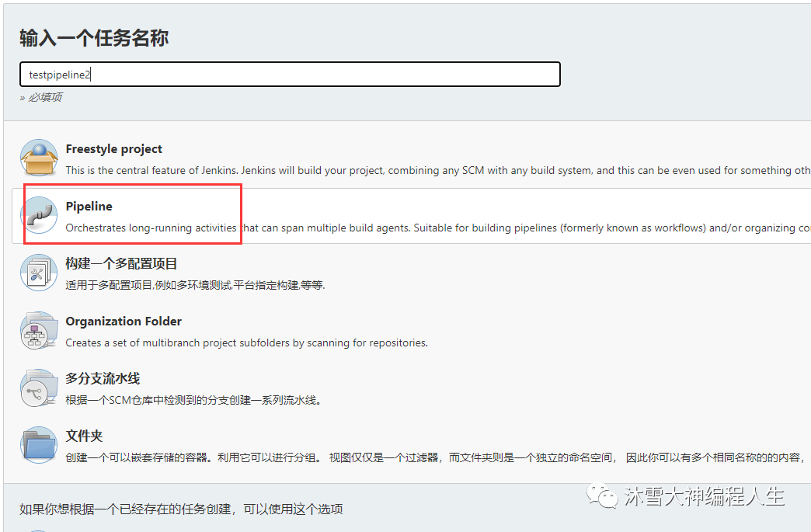Click the Freestyle project box icon

point(39,158)
